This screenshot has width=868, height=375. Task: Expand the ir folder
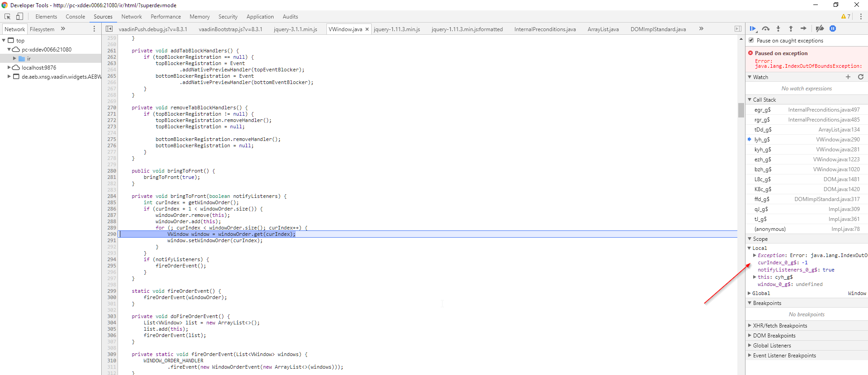click(14, 58)
